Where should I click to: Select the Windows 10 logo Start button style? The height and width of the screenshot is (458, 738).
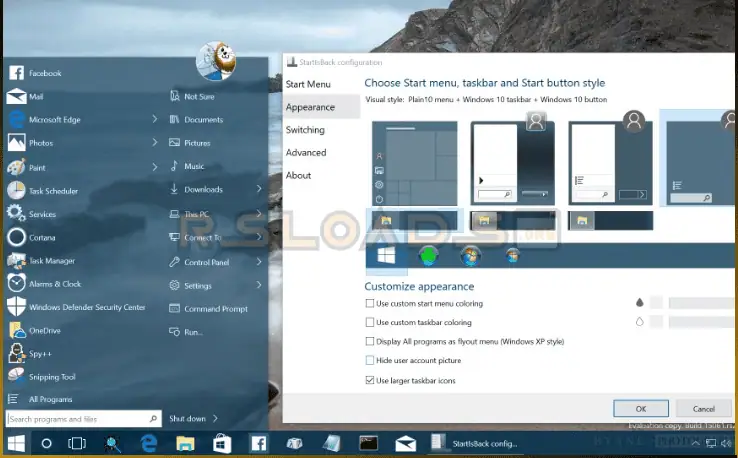(384, 256)
